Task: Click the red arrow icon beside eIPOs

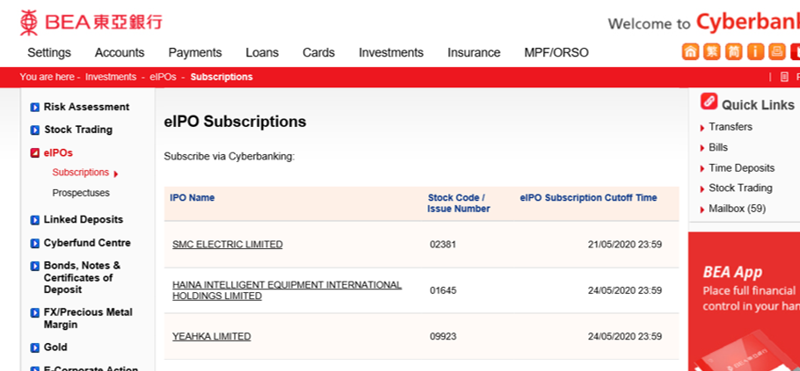Action: [35, 153]
